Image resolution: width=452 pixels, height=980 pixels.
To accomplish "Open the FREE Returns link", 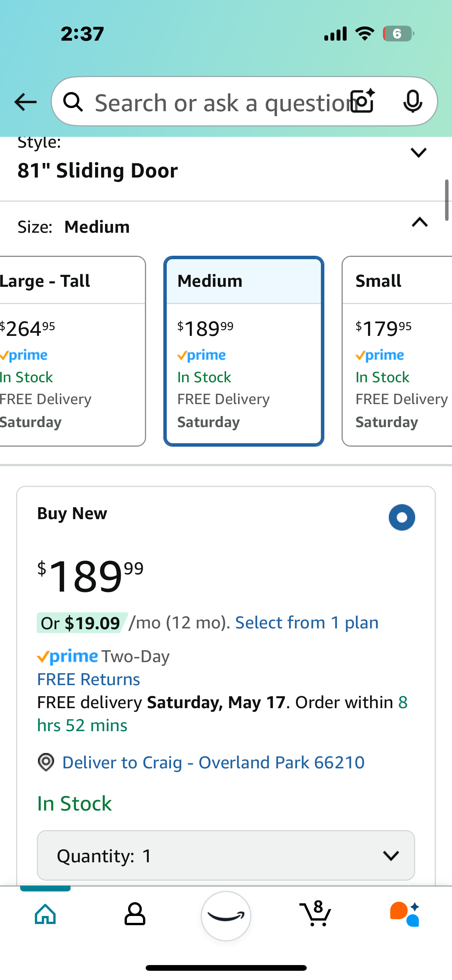I will [x=89, y=679].
